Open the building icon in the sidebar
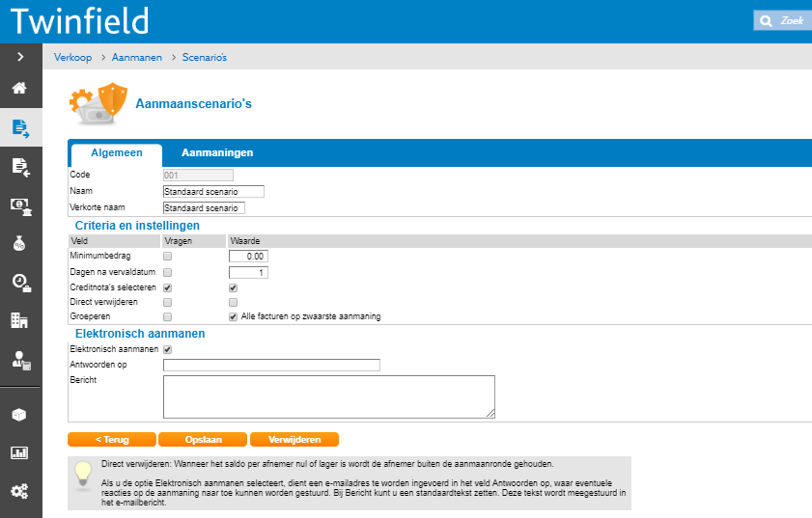This screenshot has height=518, width=812. coord(20,320)
